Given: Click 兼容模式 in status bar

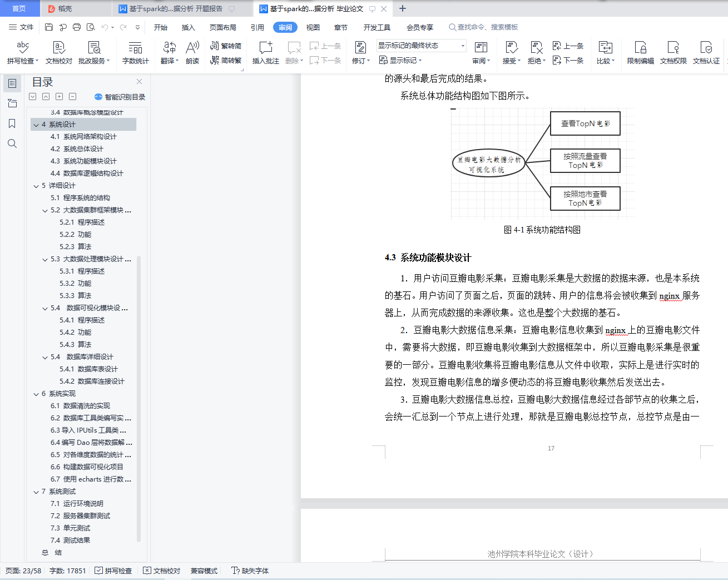Looking at the screenshot, I should [204, 571].
